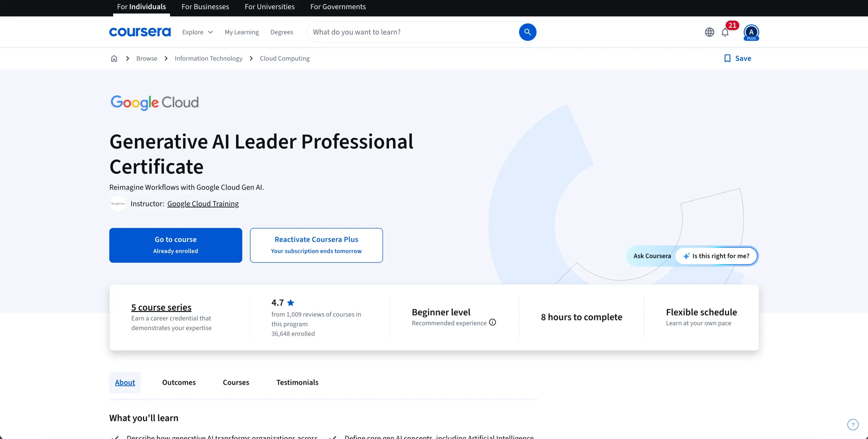Click the Save bookmark icon

coord(727,58)
